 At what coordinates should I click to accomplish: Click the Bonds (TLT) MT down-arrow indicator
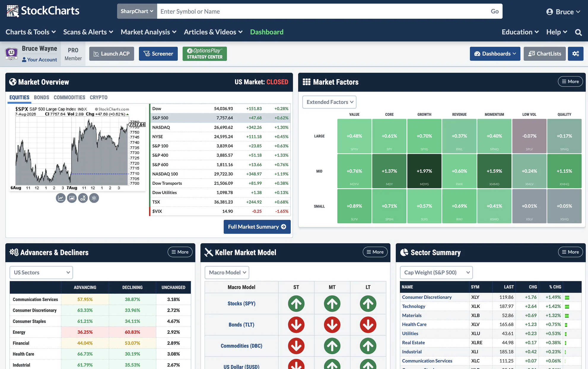[x=332, y=325]
